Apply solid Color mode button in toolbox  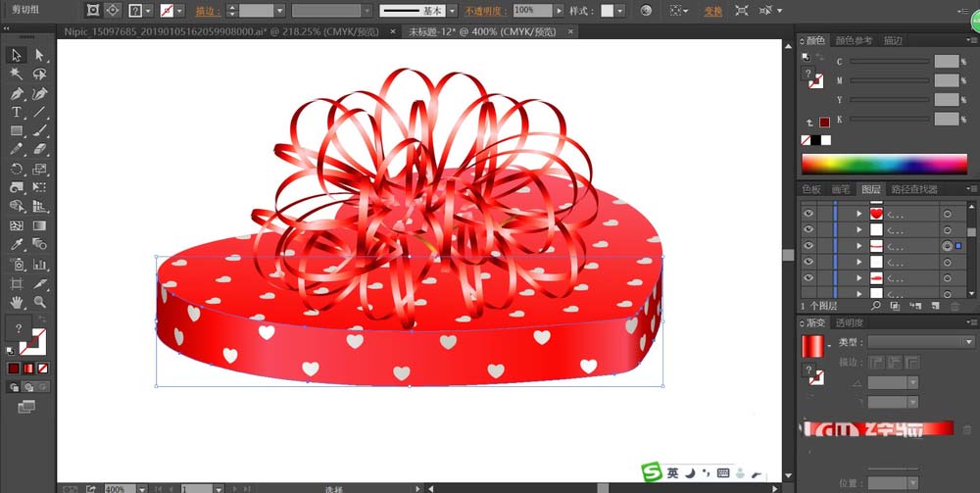pos(14,368)
